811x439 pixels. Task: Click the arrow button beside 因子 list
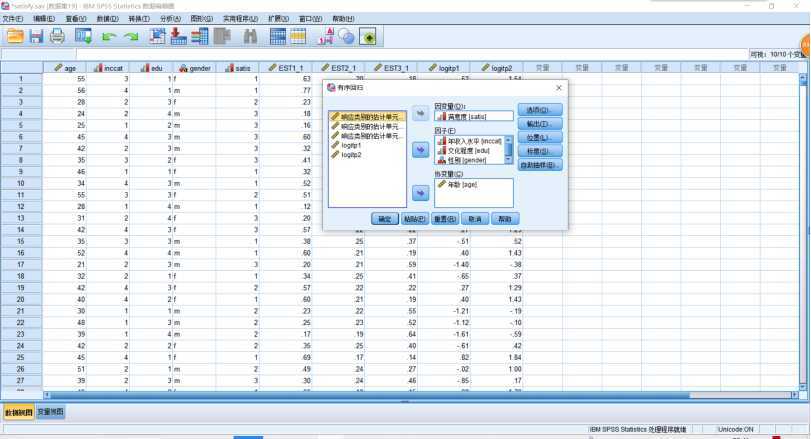coord(420,150)
